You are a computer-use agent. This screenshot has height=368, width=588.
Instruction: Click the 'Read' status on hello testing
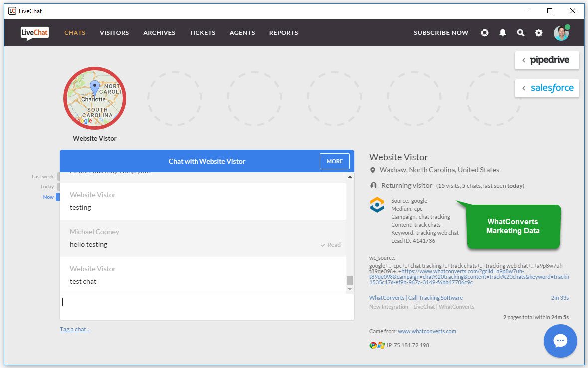(331, 245)
